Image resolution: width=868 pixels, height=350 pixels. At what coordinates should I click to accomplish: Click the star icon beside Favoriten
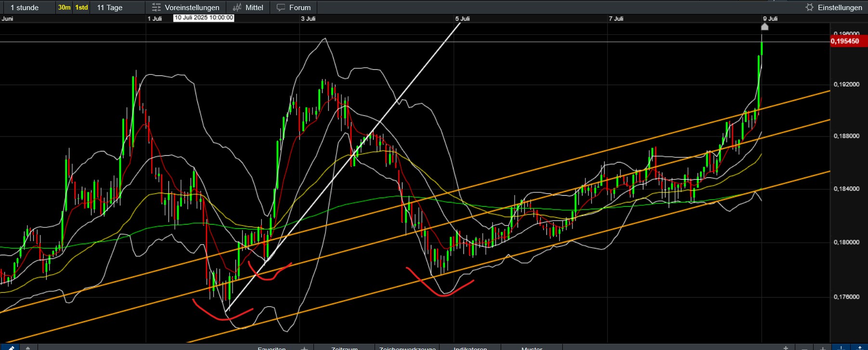click(304, 348)
